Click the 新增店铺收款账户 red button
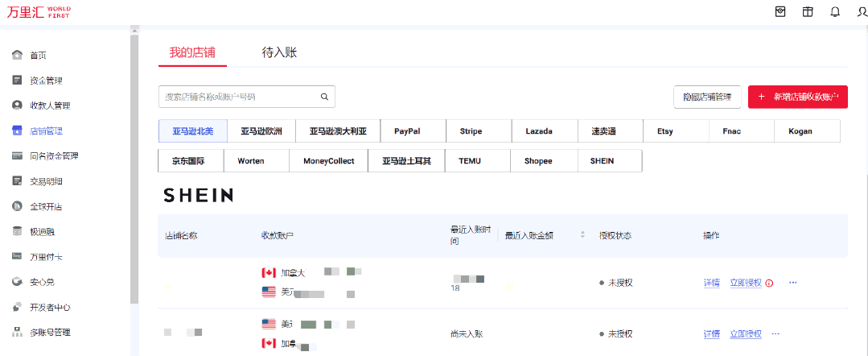The height and width of the screenshot is (356, 868). pos(797,97)
